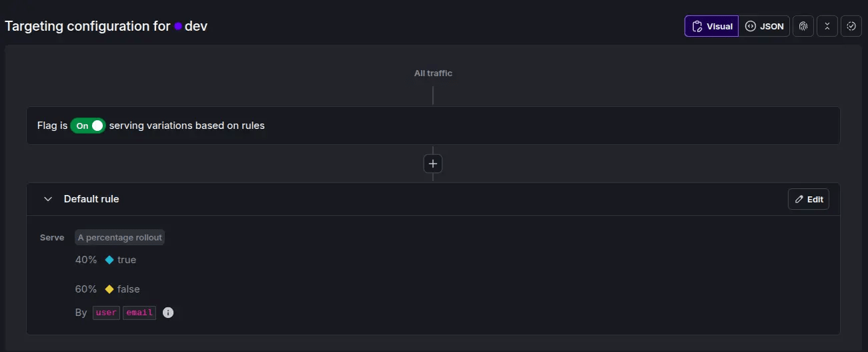This screenshot has height=352, width=868.
Task: Click the dashed-circle checkmark icon button
Action: [851, 26]
